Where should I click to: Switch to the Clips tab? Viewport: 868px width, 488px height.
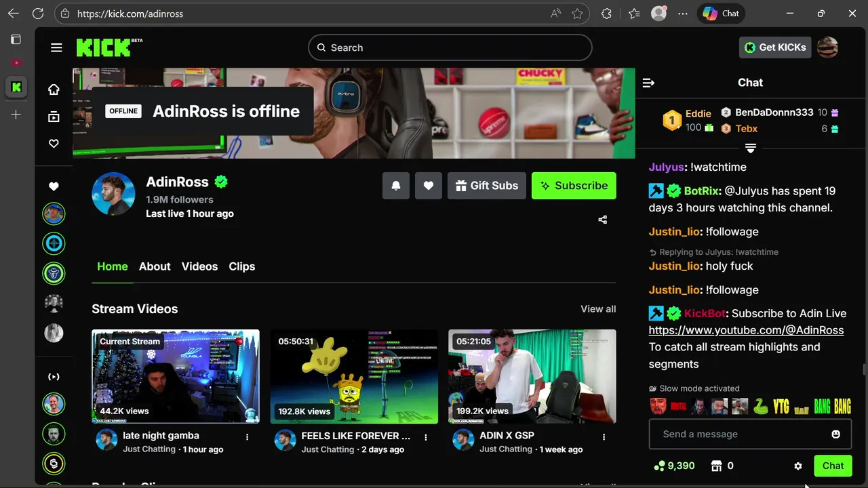[x=242, y=266]
